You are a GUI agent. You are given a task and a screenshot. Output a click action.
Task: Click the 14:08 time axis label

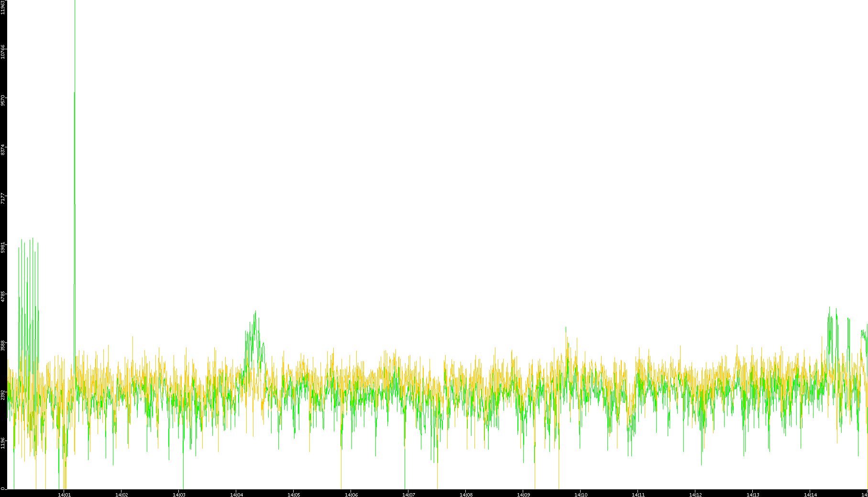pos(466,495)
